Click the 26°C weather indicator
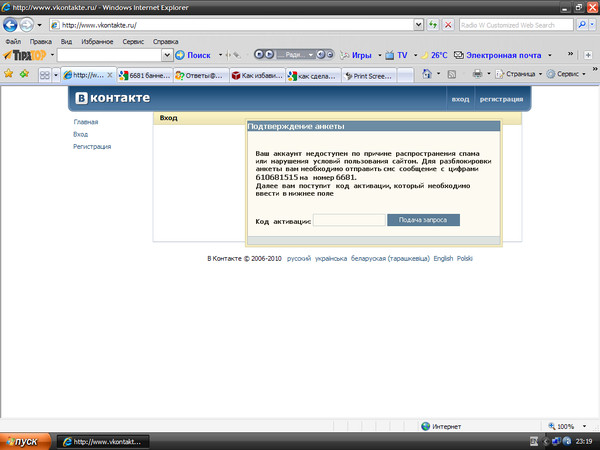This screenshot has width=600, height=450. [x=434, y=55]
